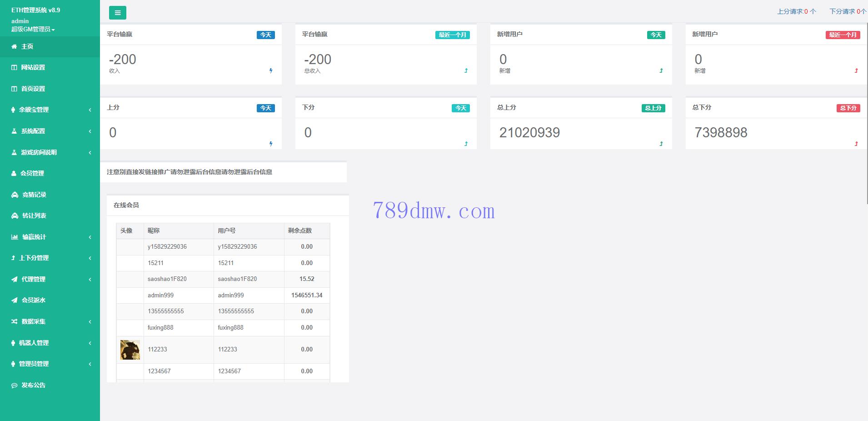Click the speech bubble icon for 发布公告
Viewport: 868px width, 421px height.
pos(15,385)
